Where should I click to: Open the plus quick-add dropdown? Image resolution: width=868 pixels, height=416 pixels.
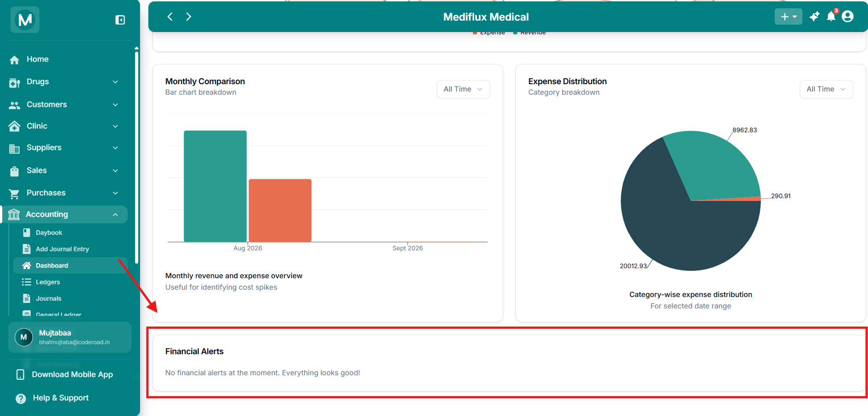click(788, 16)
